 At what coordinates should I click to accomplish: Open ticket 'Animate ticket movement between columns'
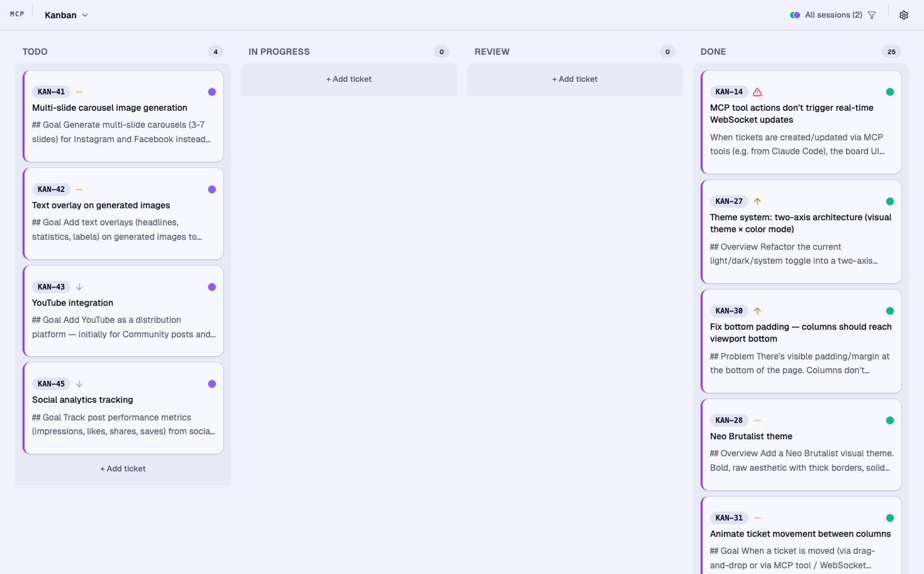tap(800, 534)
